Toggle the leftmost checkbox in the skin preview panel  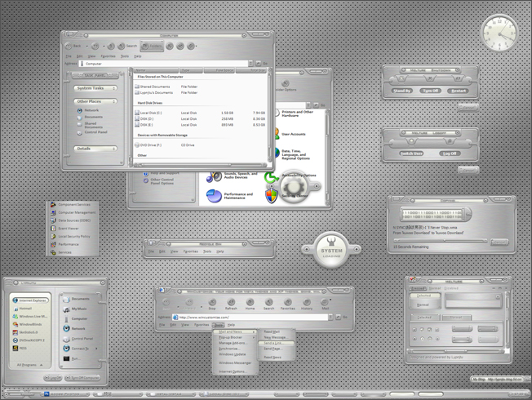415,330
